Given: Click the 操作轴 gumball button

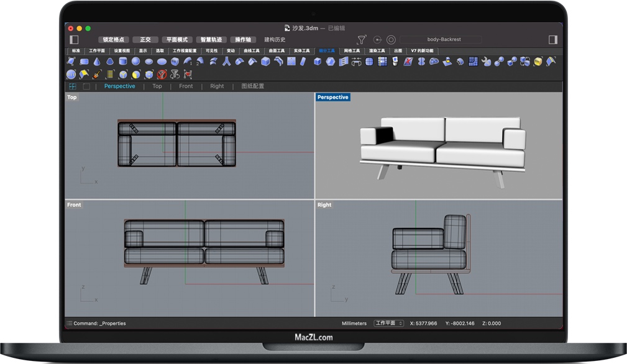Looking at the screenshot, I should click(x=243, y=40).
